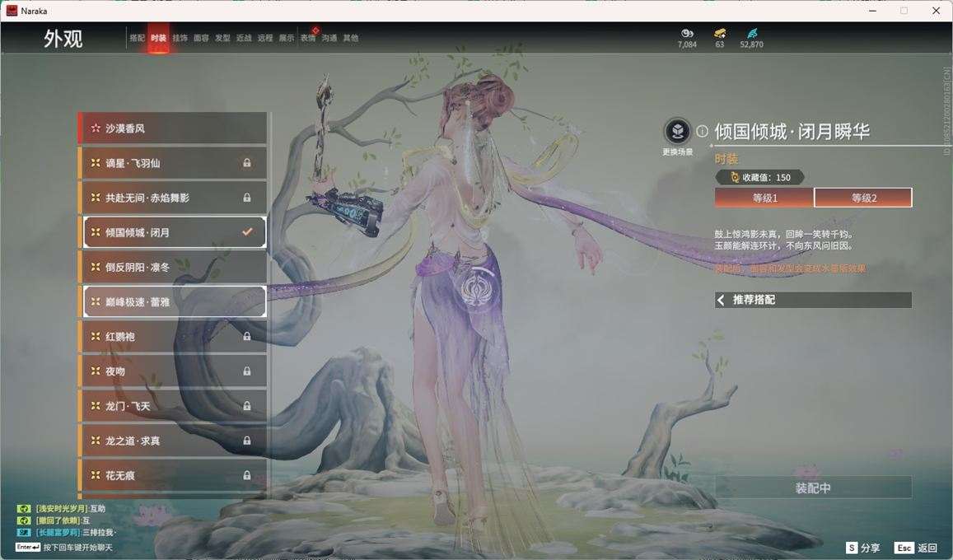Click the gold ingot currency icon showing 63
Viewport: 953px width, 560px height.
click(718, 34)
